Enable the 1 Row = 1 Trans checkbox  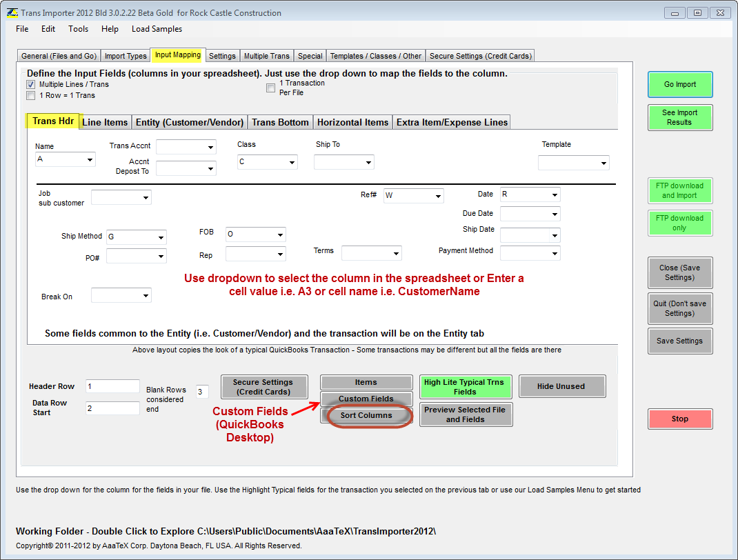click(x=31, y=96)
